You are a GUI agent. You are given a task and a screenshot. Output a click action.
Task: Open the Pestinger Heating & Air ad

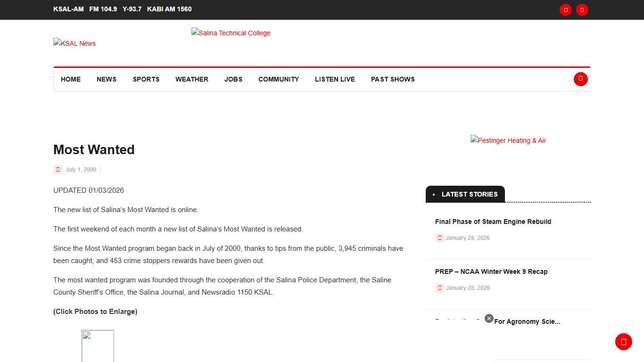pos(508,140)
